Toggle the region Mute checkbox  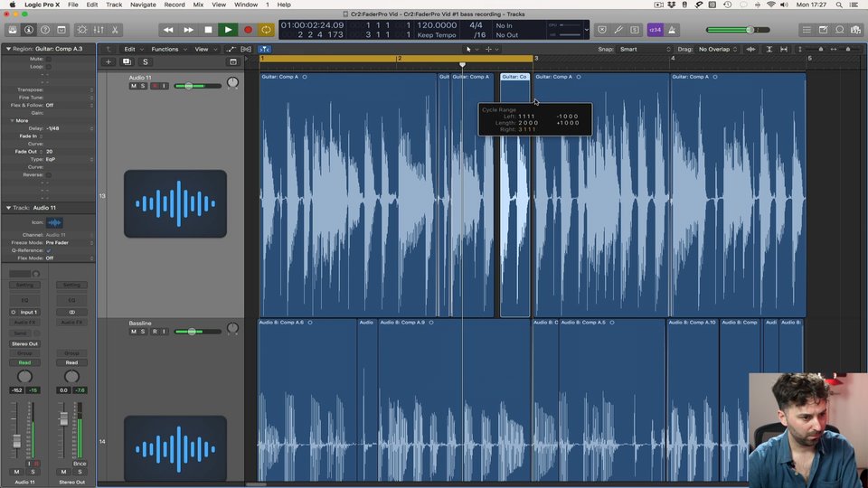pyautogui.click(x=48, y=59)
